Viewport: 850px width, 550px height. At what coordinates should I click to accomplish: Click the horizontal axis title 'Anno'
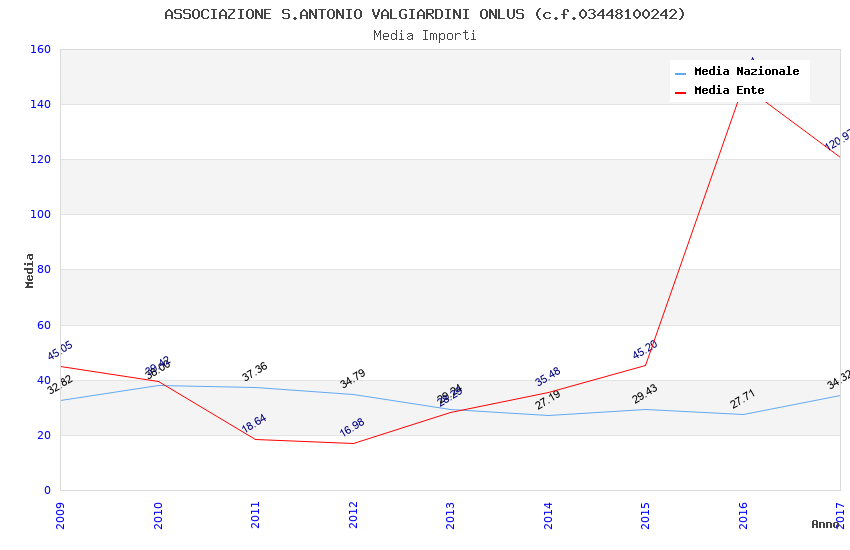point(825,524)
